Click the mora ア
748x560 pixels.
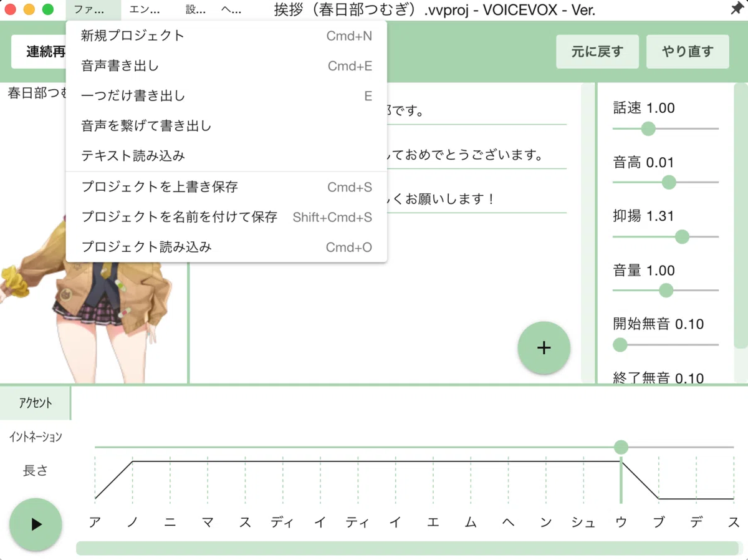click(95, 523)
